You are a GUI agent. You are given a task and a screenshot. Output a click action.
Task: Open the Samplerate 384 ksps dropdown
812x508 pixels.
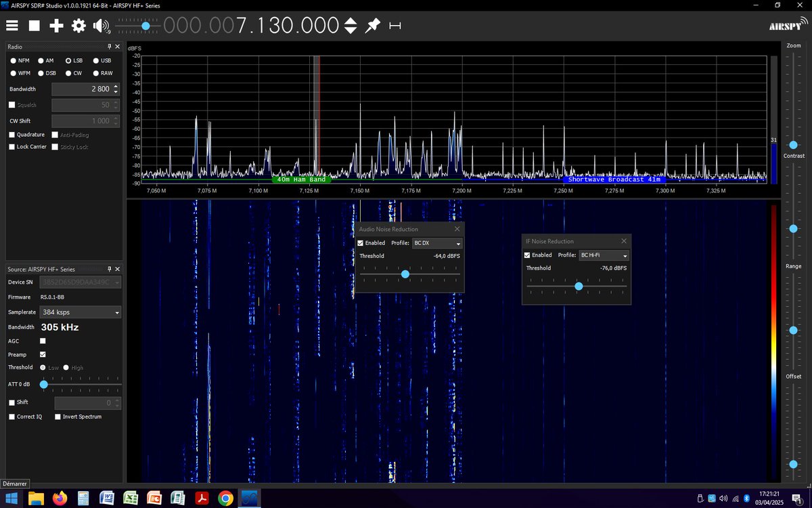click(81, 312)
